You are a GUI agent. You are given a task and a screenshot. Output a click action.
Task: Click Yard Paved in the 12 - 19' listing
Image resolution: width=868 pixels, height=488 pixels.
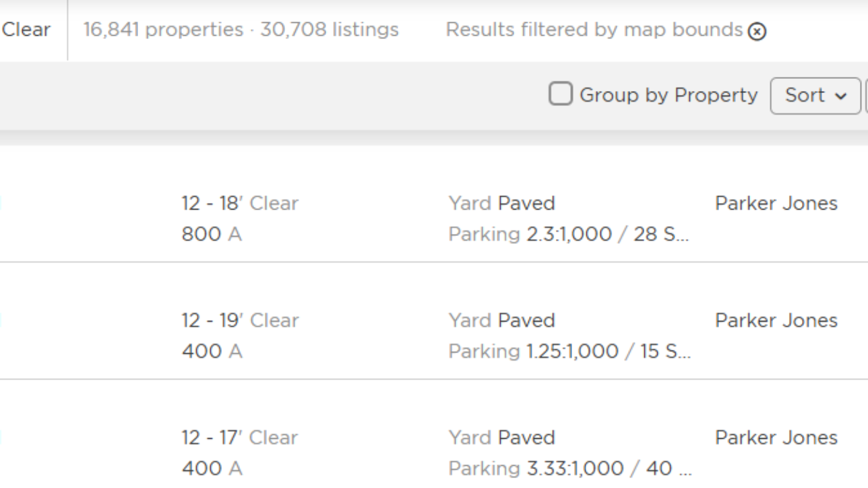pyautogui.click(x=501, y=320)
